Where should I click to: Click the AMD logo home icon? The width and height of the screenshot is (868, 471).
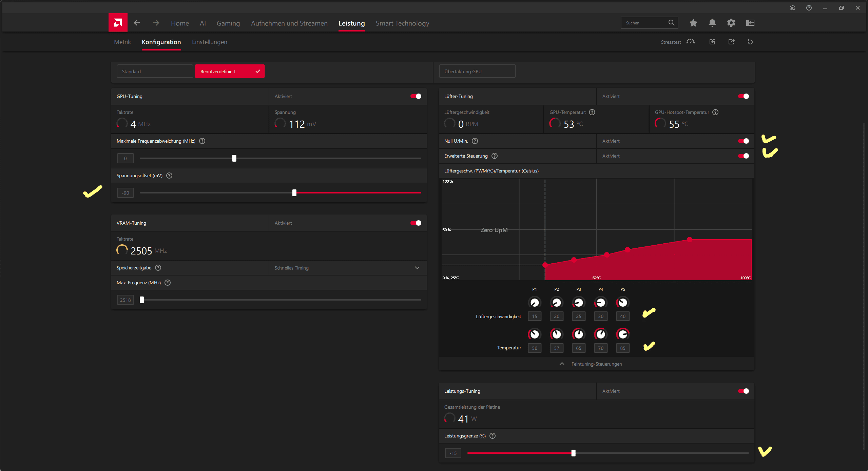[118, 23]
